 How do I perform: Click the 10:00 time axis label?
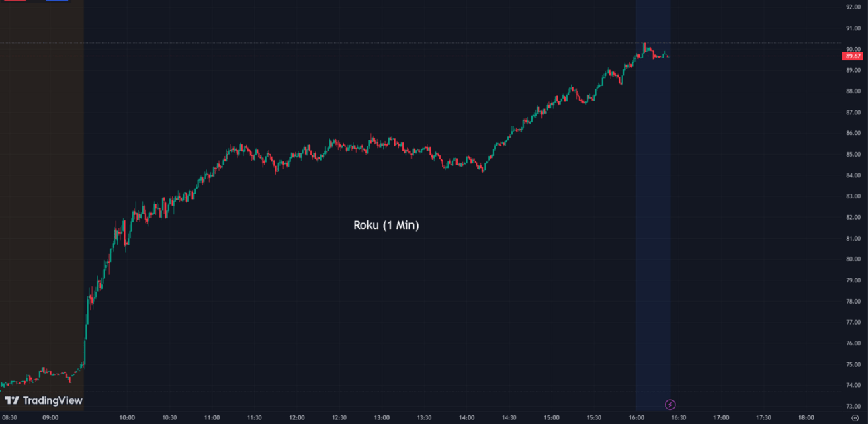[127, 417]
